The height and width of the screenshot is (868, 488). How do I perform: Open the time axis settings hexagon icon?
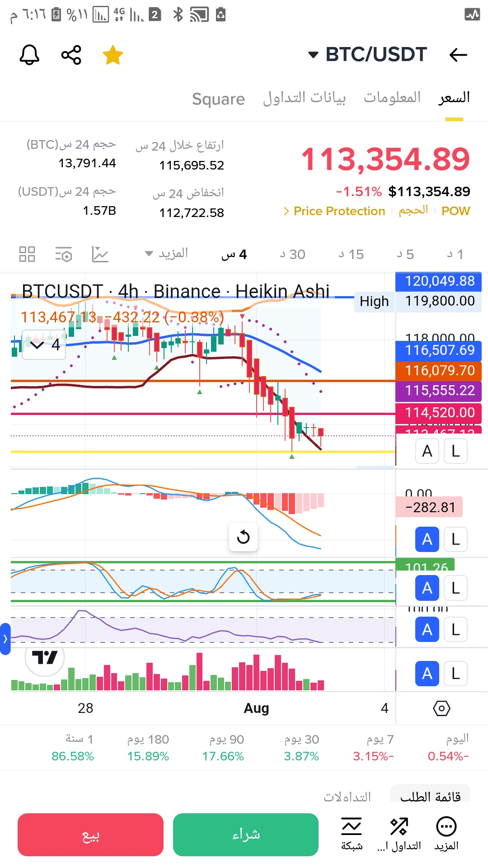(x=441, y=708)
